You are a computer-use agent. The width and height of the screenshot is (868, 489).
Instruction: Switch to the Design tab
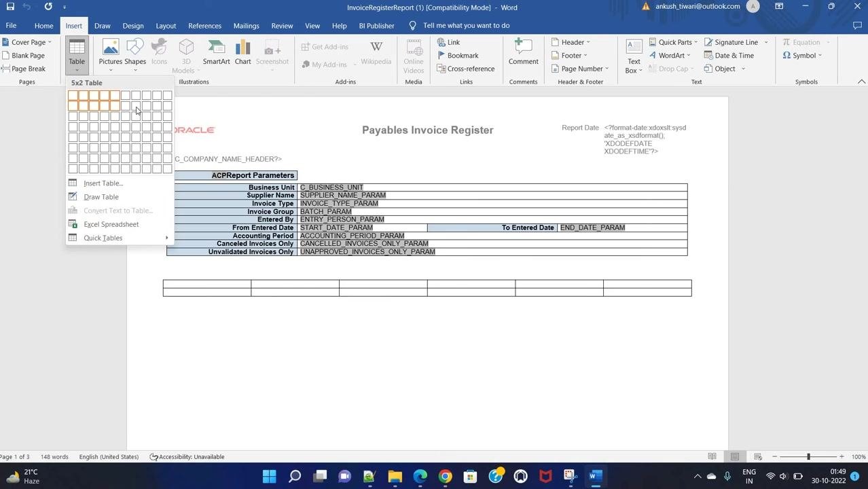[x=133, y=26]
